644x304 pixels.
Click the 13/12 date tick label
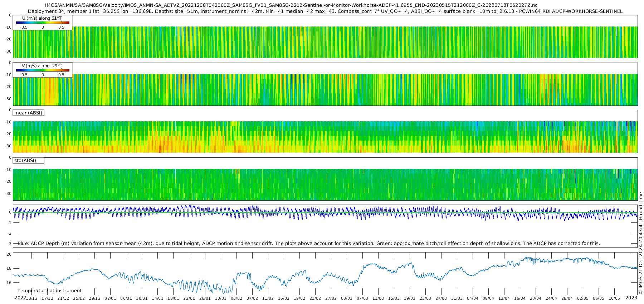(x=31, y=299)
